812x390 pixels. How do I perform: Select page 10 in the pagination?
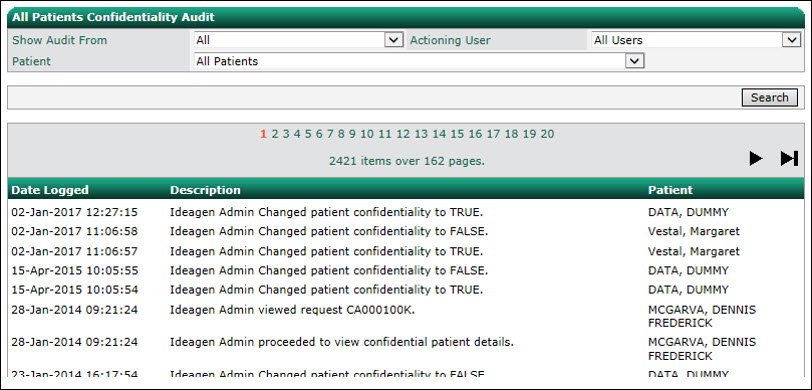pyautogui.click(x=367, y=134)
